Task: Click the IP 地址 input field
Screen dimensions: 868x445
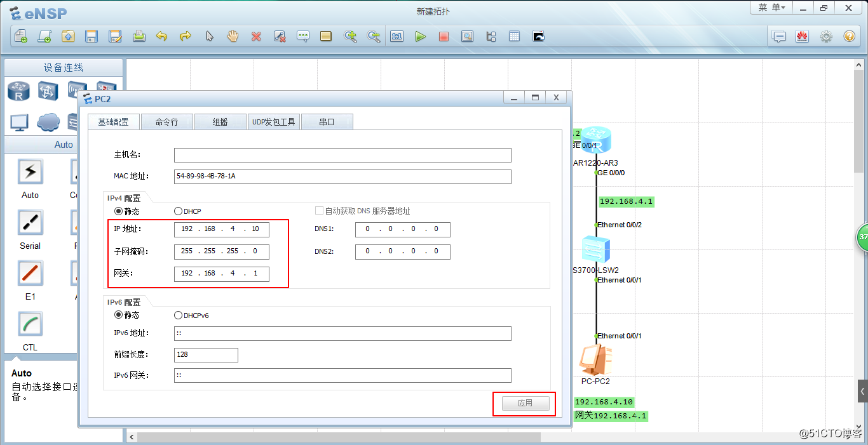Action: [221, 229]
